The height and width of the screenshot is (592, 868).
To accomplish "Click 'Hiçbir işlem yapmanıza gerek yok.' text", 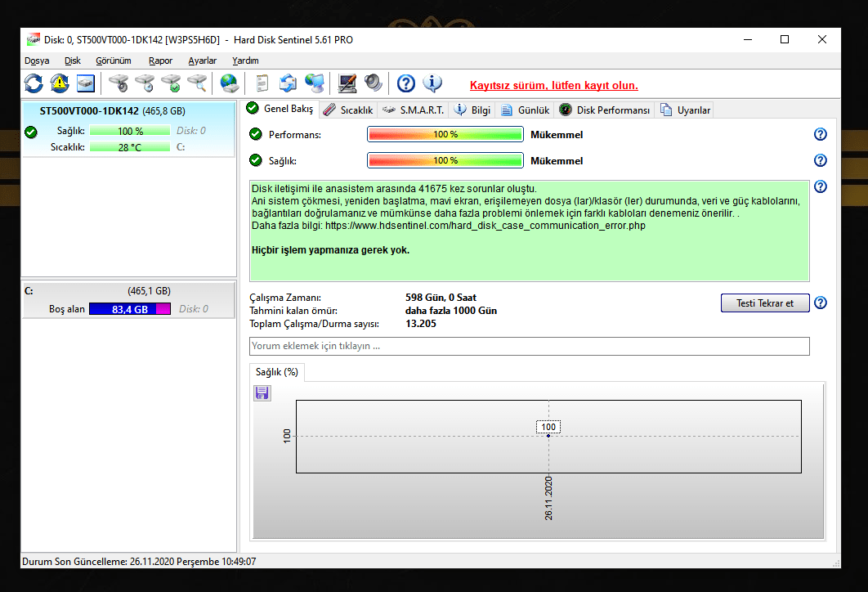I will click(x=330, y=249).
